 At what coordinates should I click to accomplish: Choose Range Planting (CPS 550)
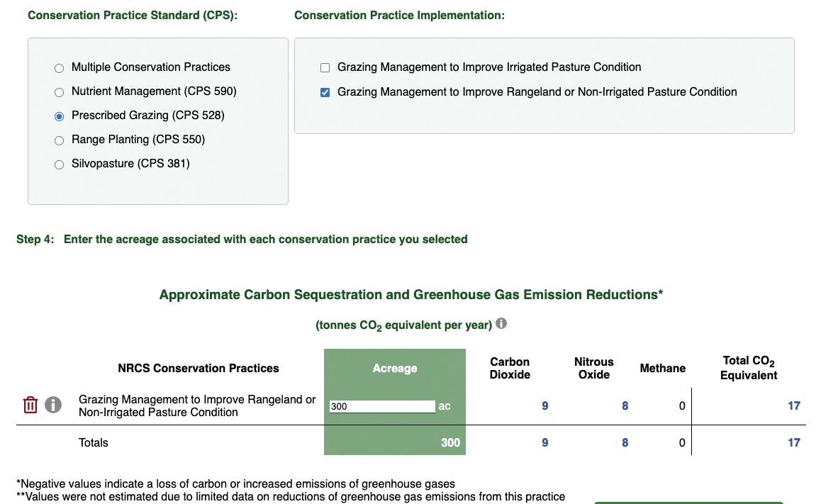coord(60,140)
